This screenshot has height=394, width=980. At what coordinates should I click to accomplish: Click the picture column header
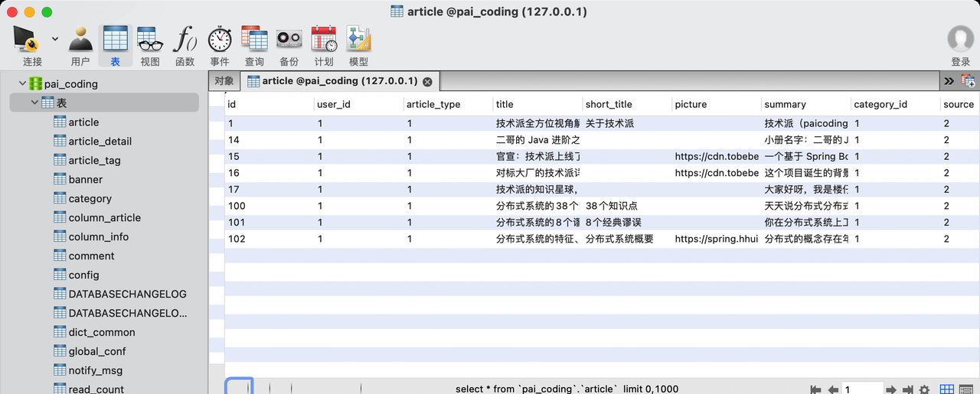(x=717, y=104)
